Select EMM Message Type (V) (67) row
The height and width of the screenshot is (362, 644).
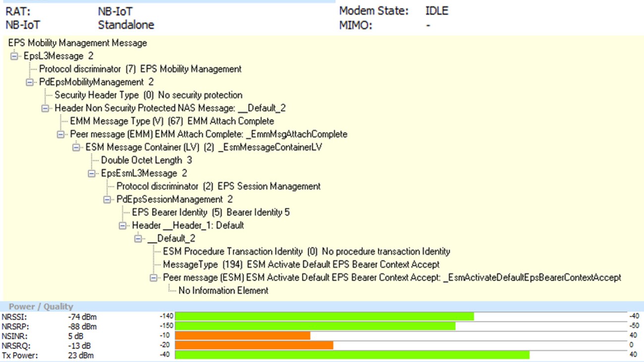(172, 121)
